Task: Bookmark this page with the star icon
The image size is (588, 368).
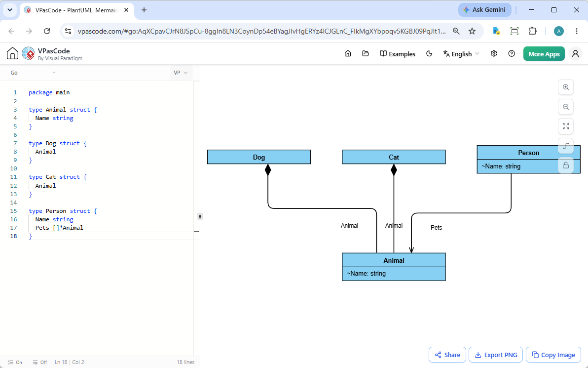Action: pos(472,31)
